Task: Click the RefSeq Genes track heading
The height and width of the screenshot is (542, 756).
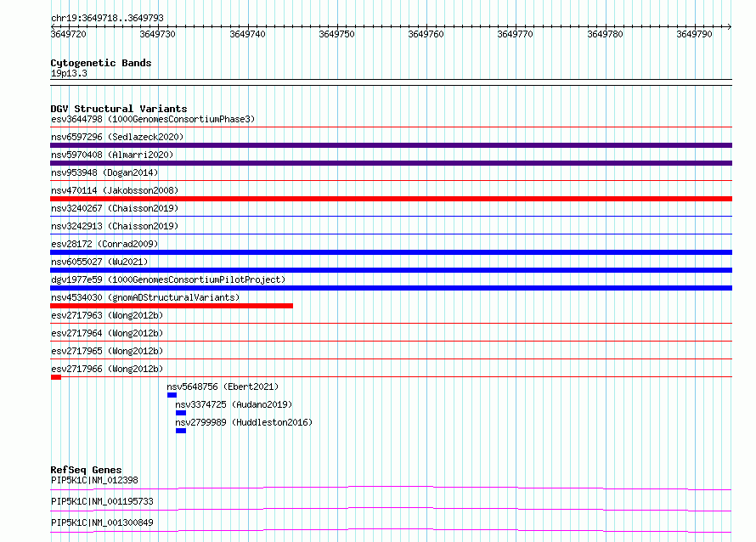Action: 86,470
